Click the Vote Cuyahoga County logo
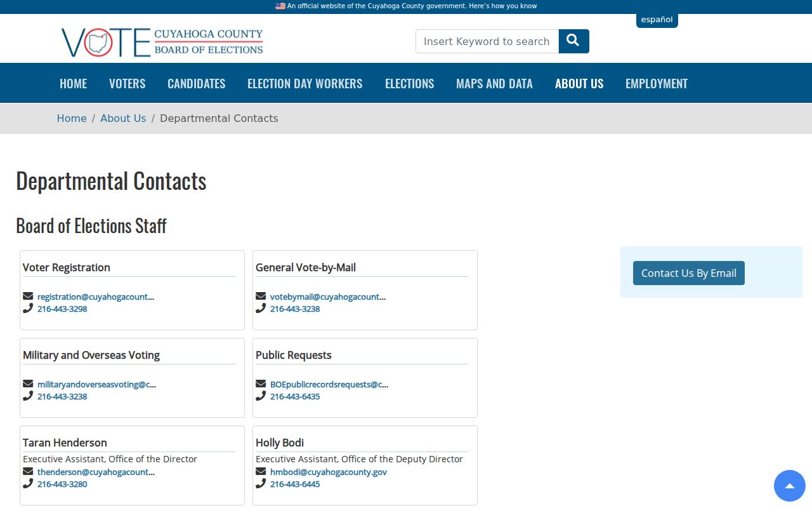 point(162,42)
